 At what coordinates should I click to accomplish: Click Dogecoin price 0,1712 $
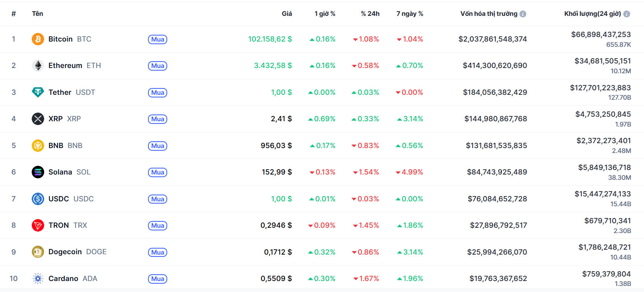(x=278, y=252)
